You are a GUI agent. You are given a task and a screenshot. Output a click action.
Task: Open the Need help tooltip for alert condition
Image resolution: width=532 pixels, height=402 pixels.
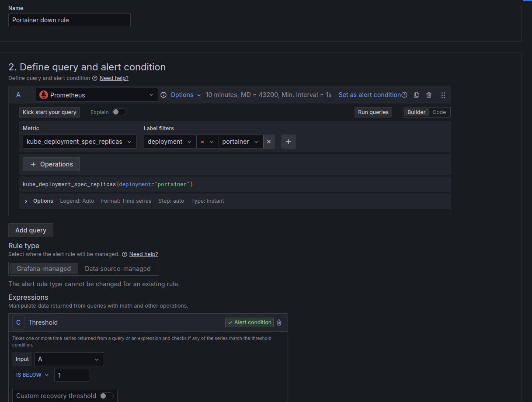click(404, 95)
